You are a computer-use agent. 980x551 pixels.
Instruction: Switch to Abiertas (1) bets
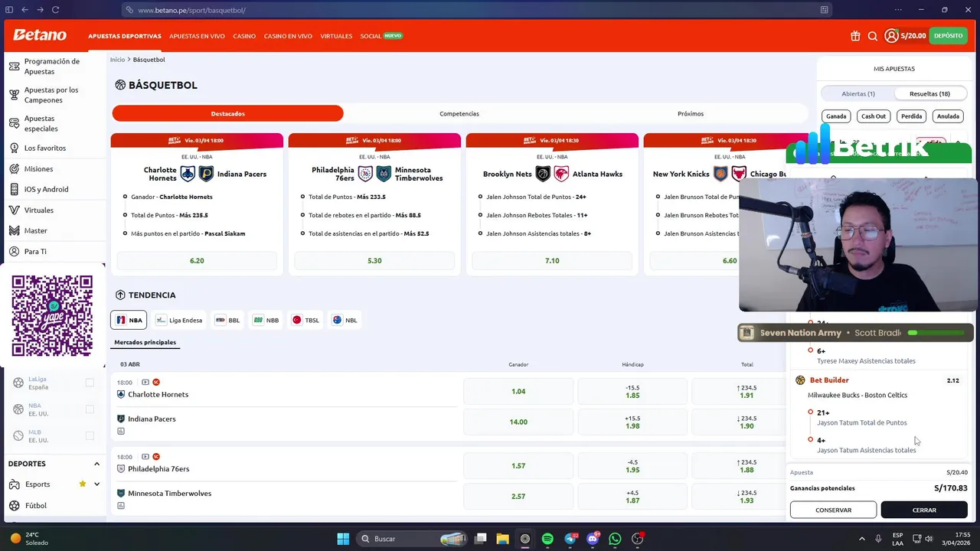pyautogui.click(x=858, y=93)
